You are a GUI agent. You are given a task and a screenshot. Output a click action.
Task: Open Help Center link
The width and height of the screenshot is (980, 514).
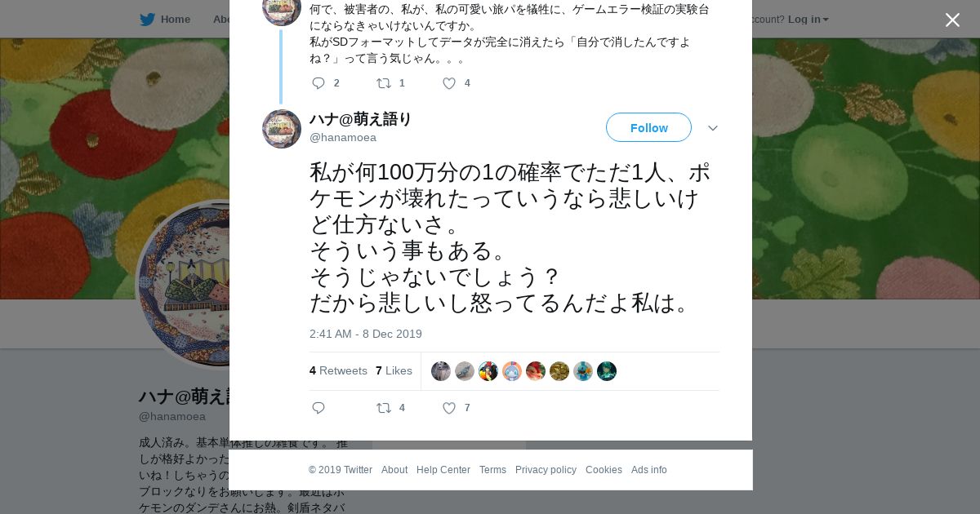(443, 470)
